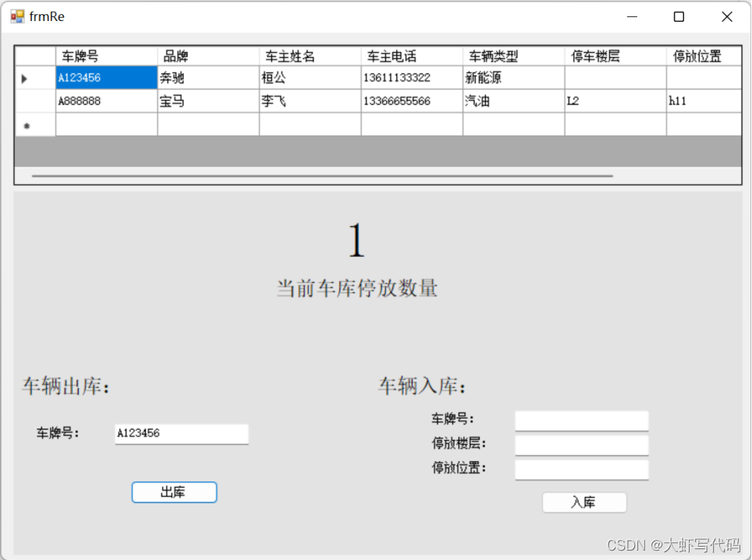Click the 停车楼层 column header
Screen dimensions: 752x560
coord(615,56)
